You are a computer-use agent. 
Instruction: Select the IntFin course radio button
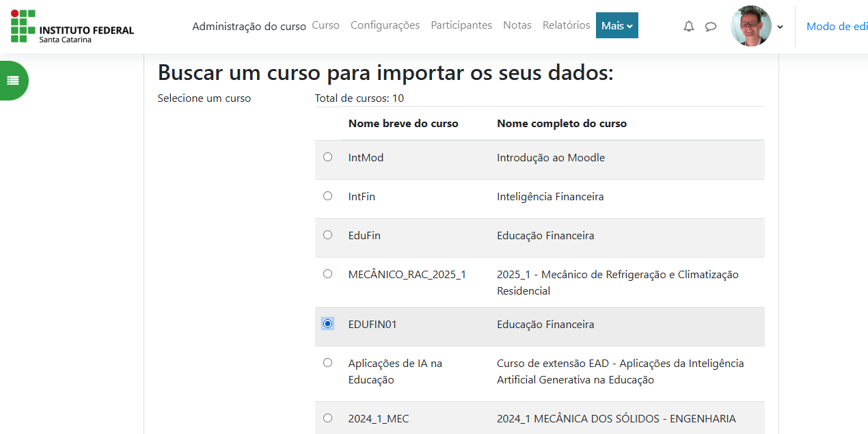(327, 196)
